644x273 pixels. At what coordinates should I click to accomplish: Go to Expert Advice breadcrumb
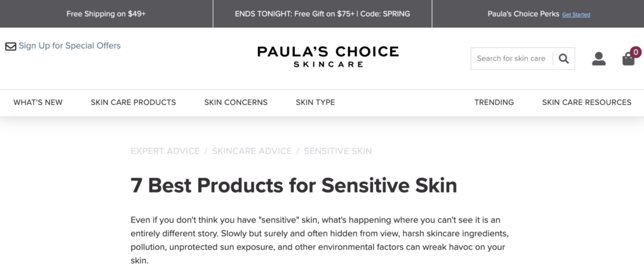(x=165, y=151)
